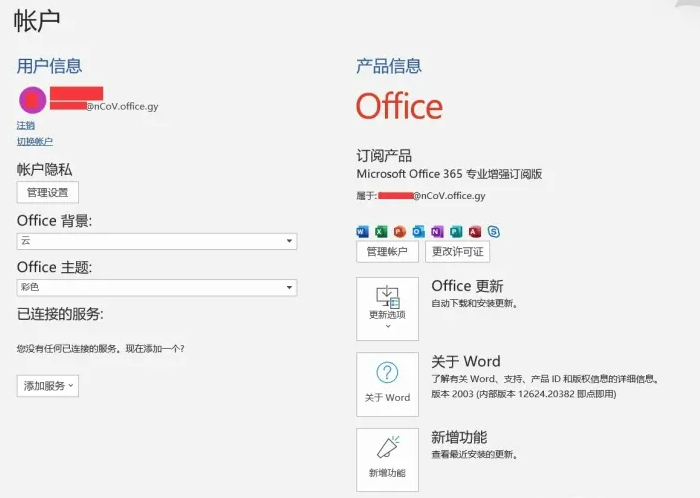The height and width of the screenshot is (498, 700).
Task: Open the 关于 Word about button
Action: 388,384
